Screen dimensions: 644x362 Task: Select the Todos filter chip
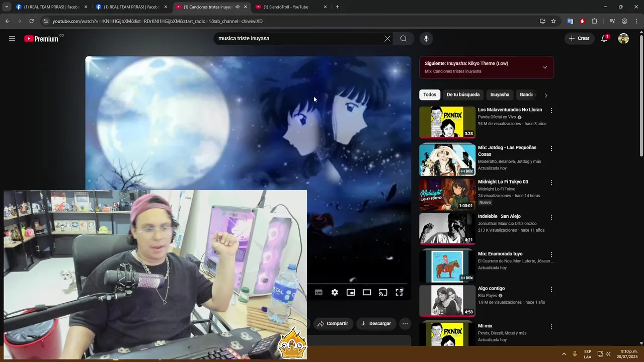click(430, 95)
